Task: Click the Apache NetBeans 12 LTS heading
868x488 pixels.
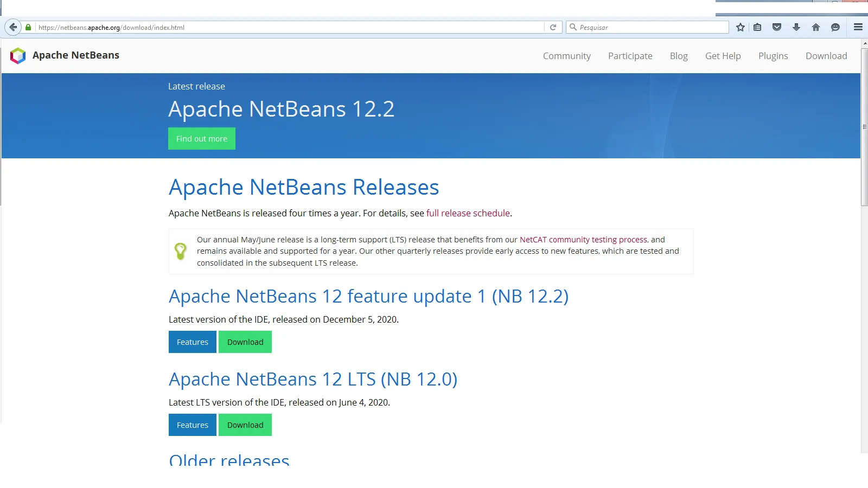Action: point(313,379)
